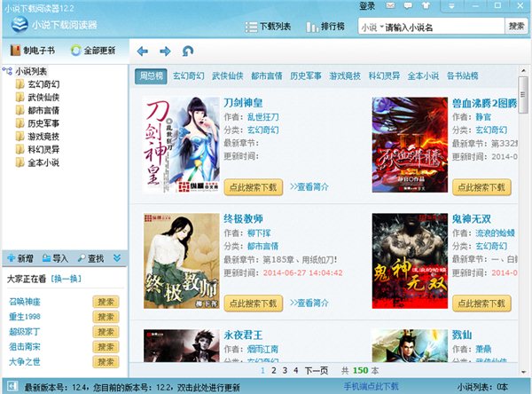Image resolution: width=532 pixels, height=394 pixels.
Task: Select the 武侠仙侠 folder in tree
Action: pyautogui.click(x=37, y=98)
